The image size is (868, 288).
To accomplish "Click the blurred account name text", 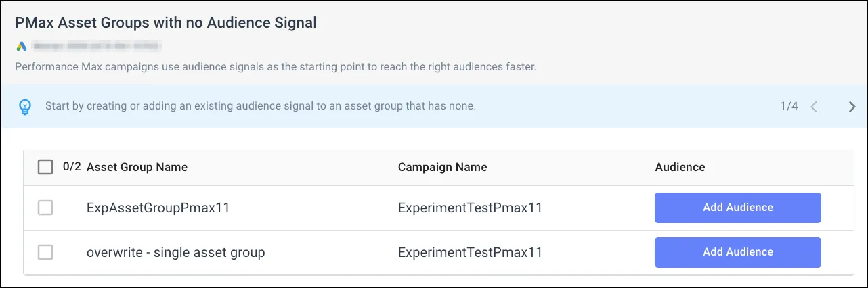I will point(98,47).
